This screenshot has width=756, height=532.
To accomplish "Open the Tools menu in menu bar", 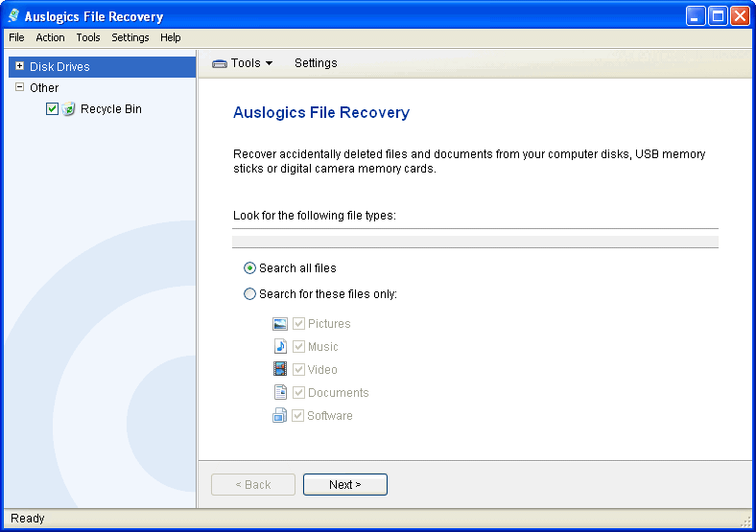I will coord(88,37).
